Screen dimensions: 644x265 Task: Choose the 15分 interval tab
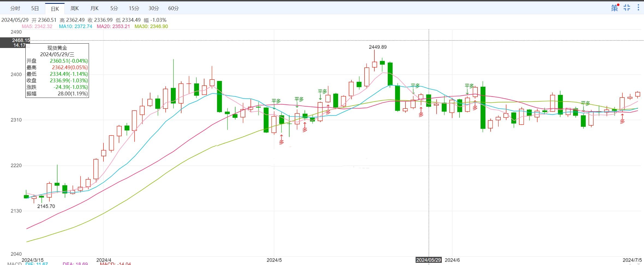pyautogui.click(x=134, y=8)
